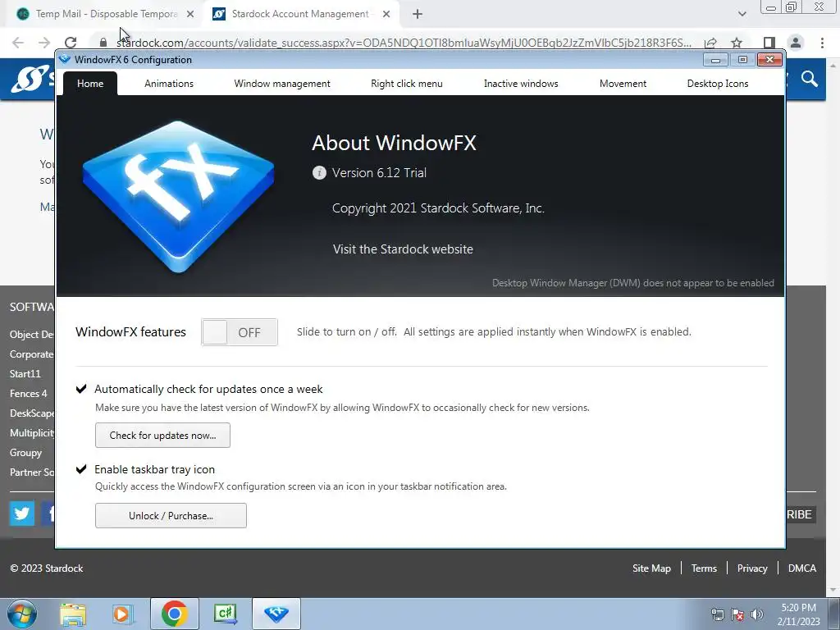Image resolution: width=840 pixels, height=630 pixels.
Task: Visit the Stardock website link
Action: pos(403,249)
